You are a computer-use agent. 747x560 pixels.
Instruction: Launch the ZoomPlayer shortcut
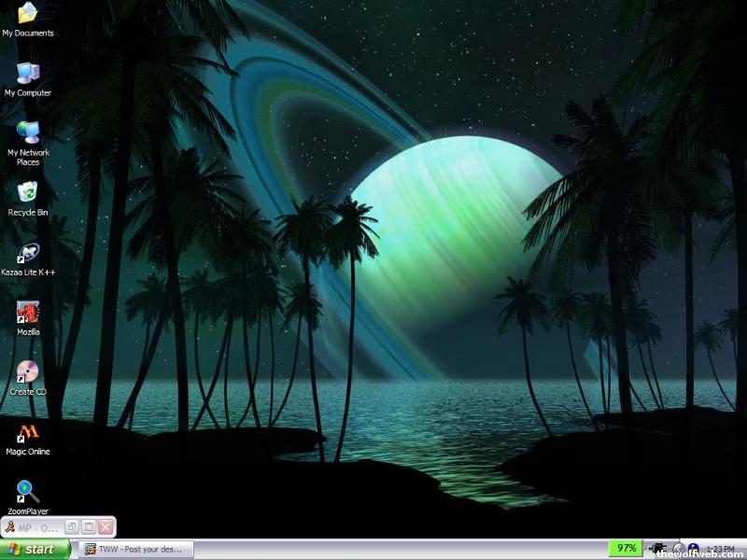(28, 492)
